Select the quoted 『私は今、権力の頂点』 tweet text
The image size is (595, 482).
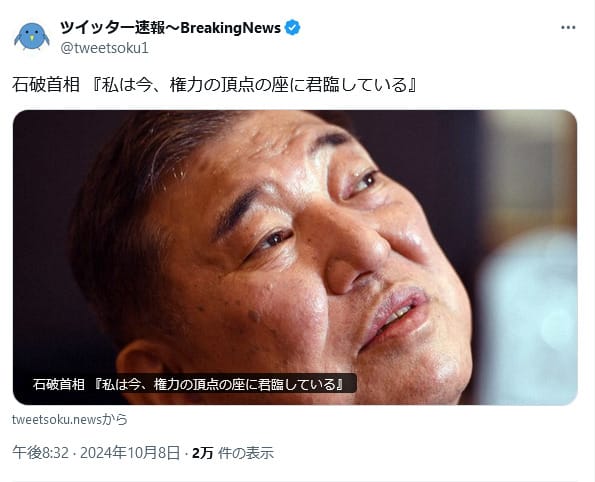(x=255, y=85)
